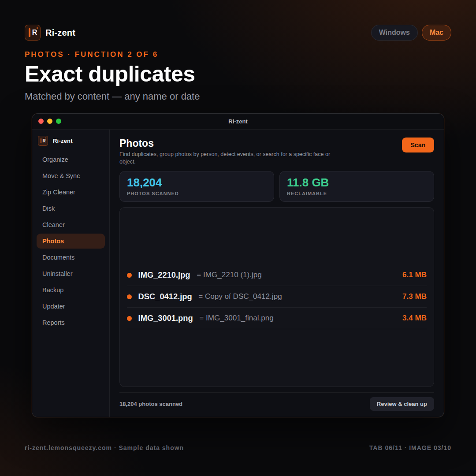Open Backup from sidebar
Screen dimensions: 476x476
(71, 290)
